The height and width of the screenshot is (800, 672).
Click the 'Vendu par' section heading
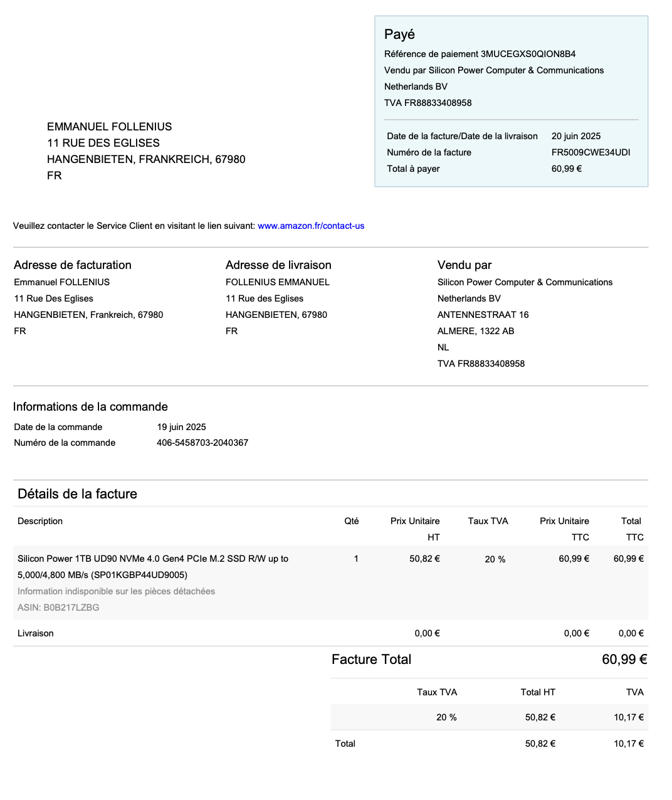464,265
